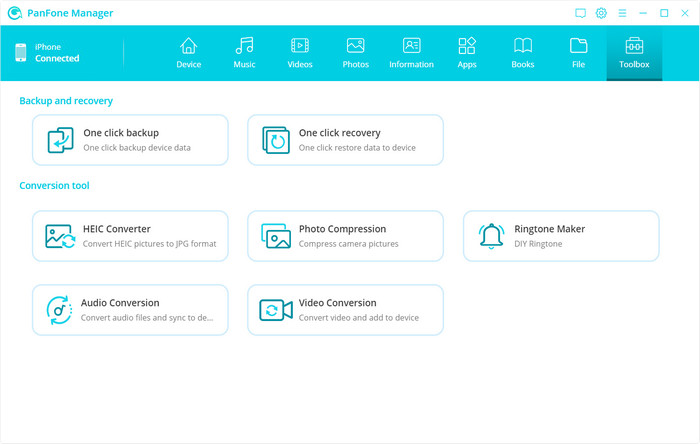Viewport: 700px width, 444px height.
Task: Click the Audio Conversion music icon
Action: pyautogui.click(x=59, y=310)
